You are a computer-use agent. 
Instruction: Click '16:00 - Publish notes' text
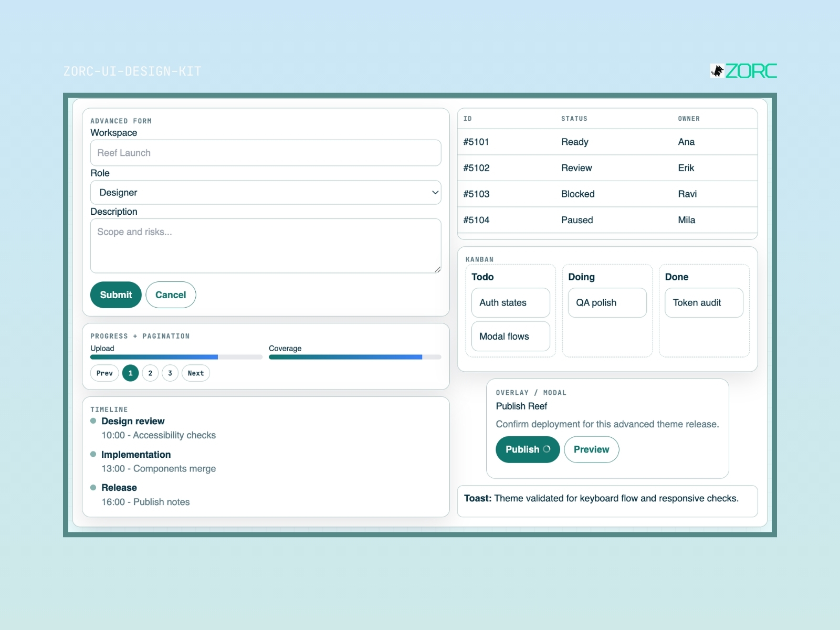[145, 502]
